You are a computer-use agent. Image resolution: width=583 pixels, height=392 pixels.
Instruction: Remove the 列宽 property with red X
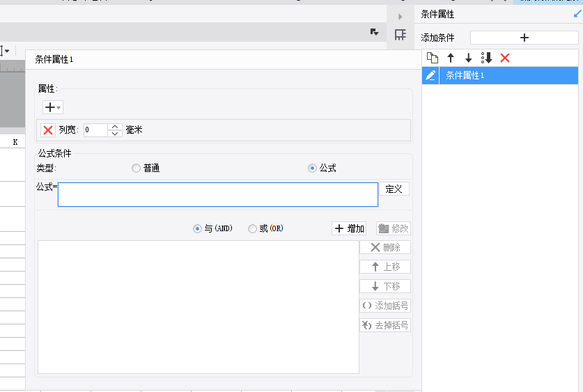[x=48, y=130]
